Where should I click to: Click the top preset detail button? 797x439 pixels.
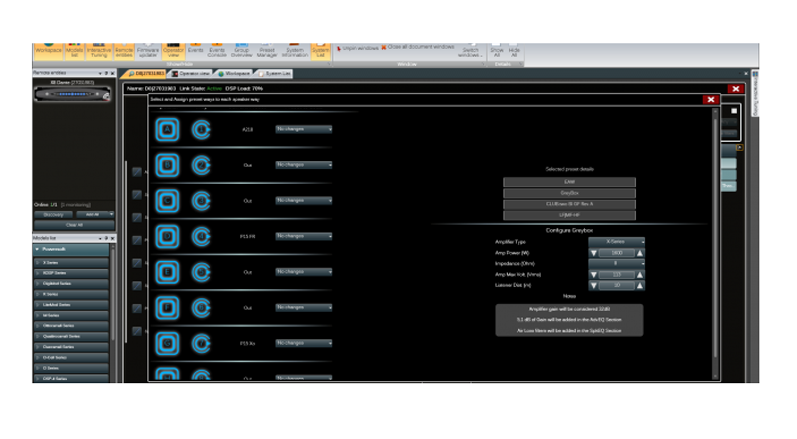click(x=569, y=181)
